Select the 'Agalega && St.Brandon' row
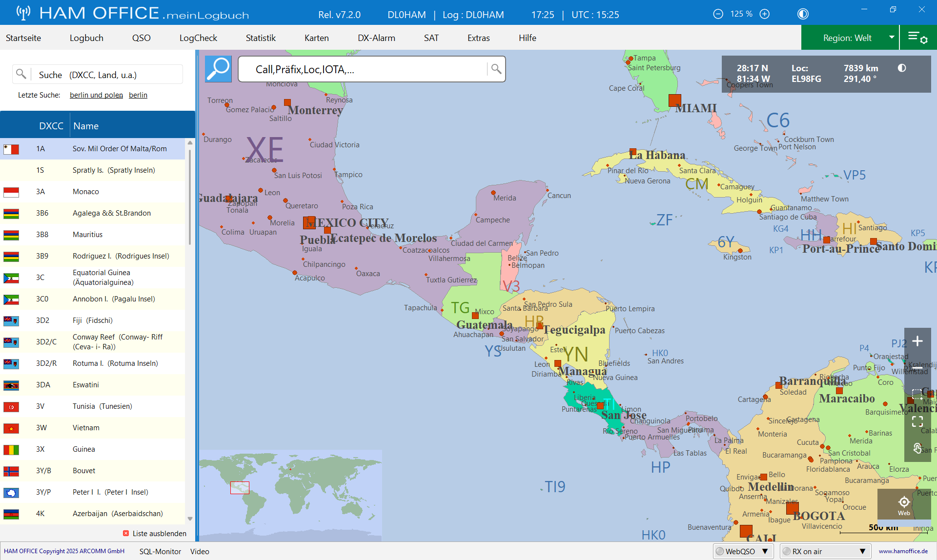The width and height of the screenshot is (937, 560). (x=93, y=213)
